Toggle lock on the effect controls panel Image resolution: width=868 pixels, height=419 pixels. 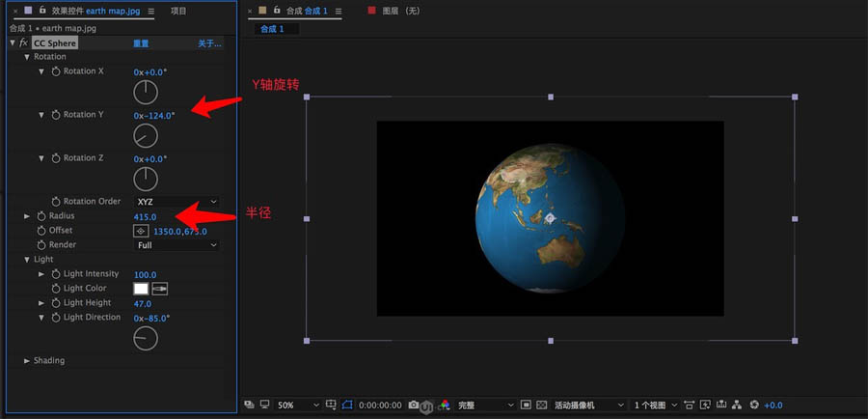point(42,10)
